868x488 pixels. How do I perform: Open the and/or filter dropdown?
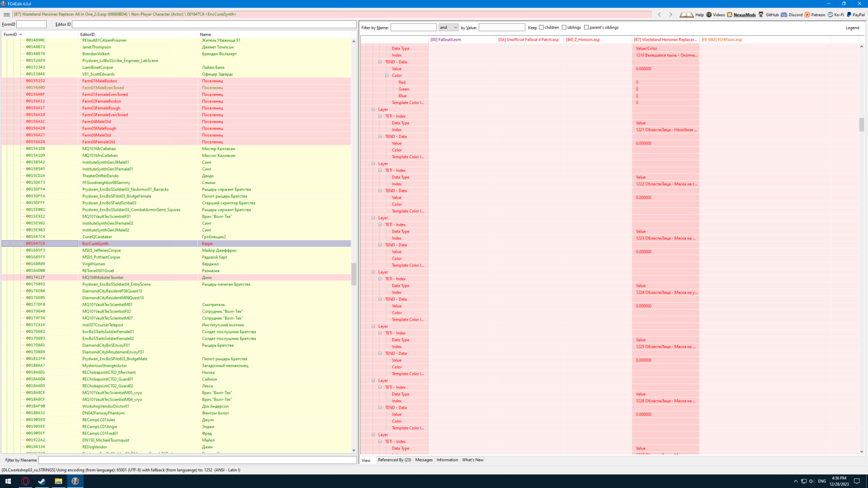click(448, 28)
